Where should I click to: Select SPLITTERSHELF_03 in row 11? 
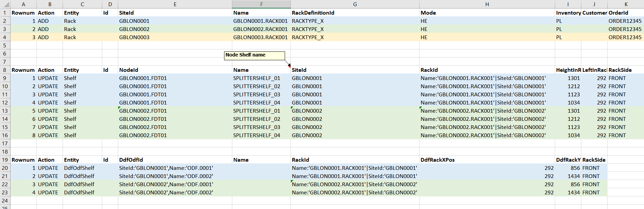[x=261, y=94]
